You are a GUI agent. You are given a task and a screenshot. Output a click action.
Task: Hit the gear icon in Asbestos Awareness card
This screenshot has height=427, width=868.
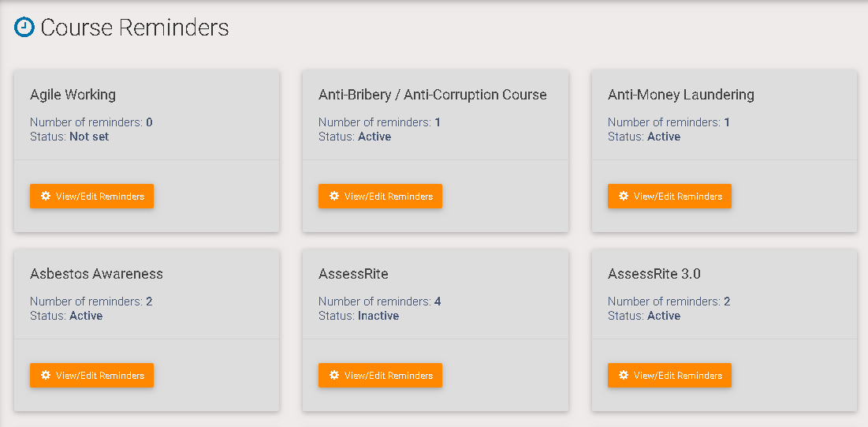point(45,375)
